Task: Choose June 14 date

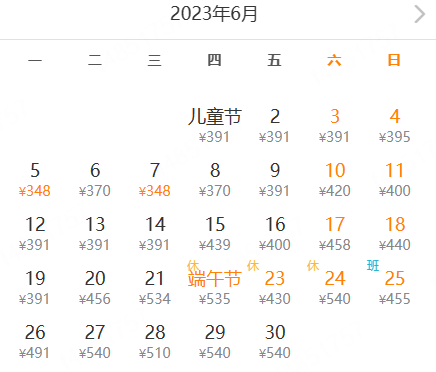Action: (155, 234)
